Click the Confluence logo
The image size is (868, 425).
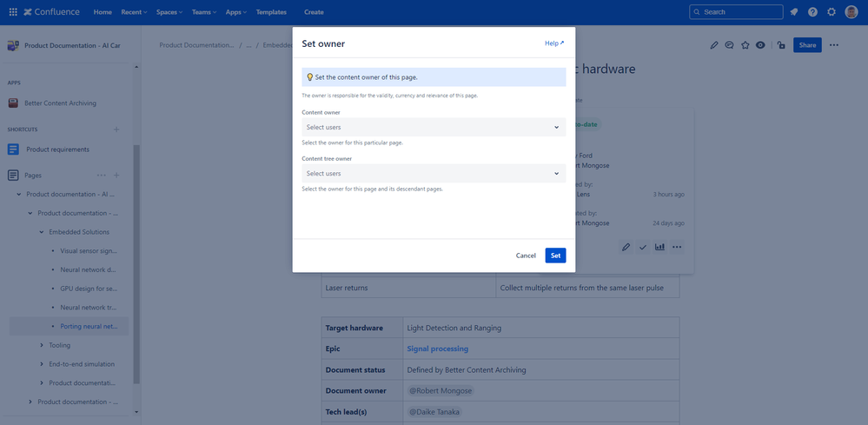(51, 12)
